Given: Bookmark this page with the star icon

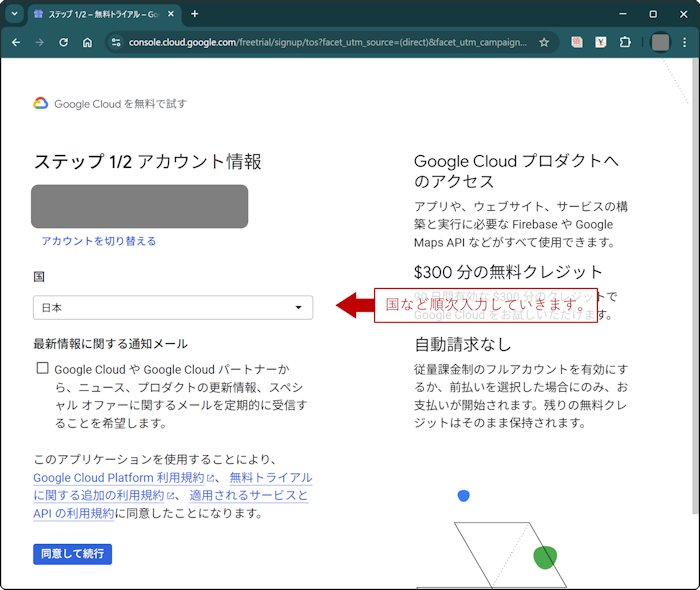Looking at the screenshot, I should click(544, 43).
